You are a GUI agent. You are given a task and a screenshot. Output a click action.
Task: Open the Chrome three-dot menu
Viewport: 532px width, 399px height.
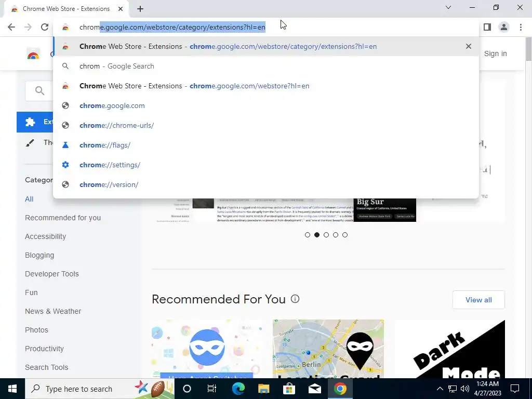521,27
